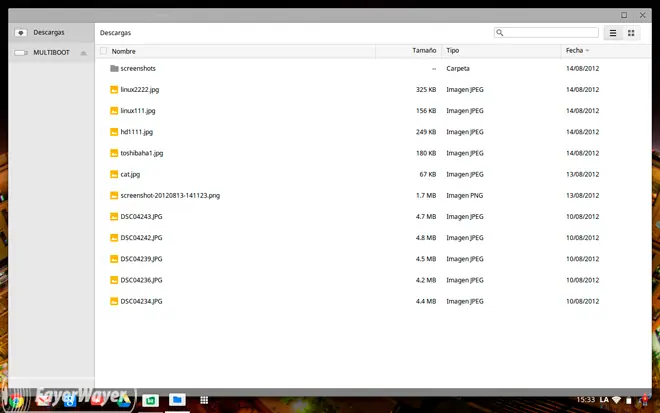Image resolution: width=660 pixels, height=413 pixels.
Task: Select the file DSC04239.JPG
Action: (x=141, y=259)
